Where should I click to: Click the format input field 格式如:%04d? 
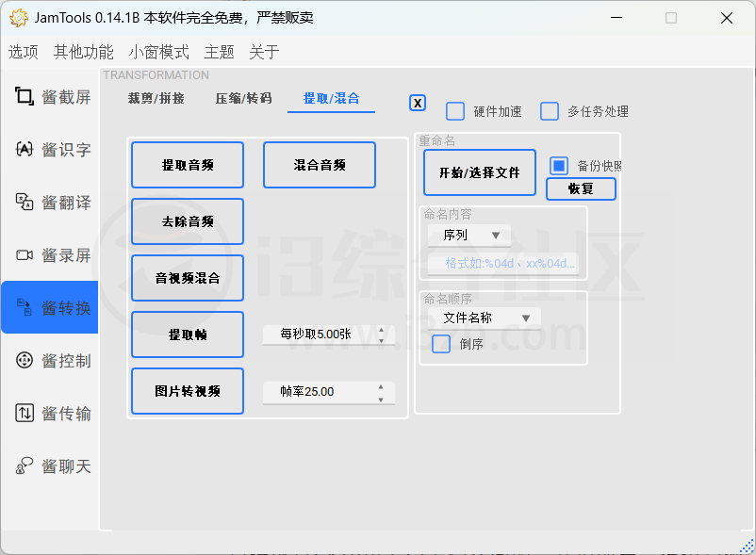[502, 264]
